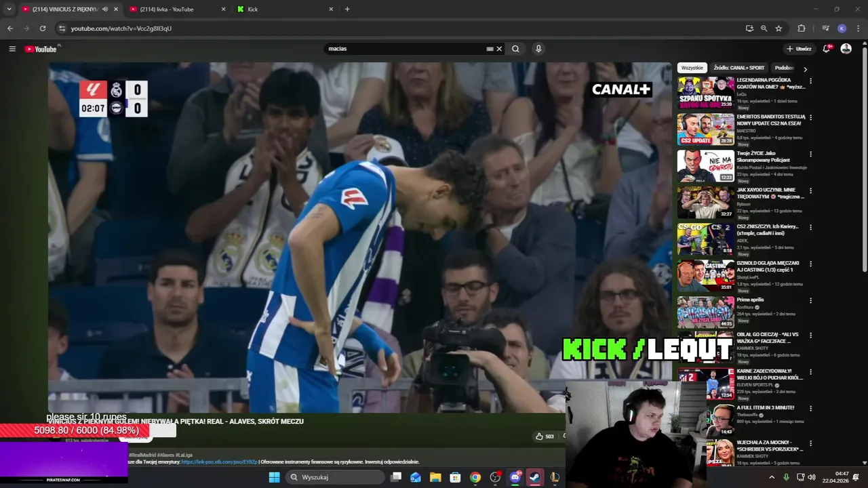
Task: Open options for EMERITOS BANDITOS video
Action: click(810, 117)
